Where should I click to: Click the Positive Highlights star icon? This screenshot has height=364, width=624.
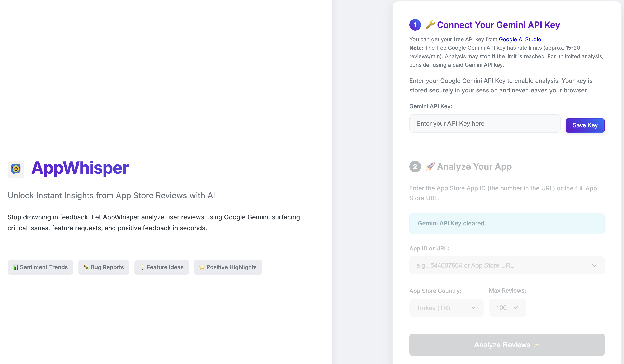[x=202, y=267]
